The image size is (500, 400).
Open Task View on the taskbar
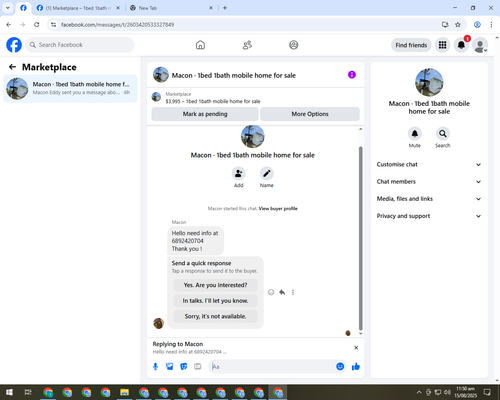tap(28, 392)
